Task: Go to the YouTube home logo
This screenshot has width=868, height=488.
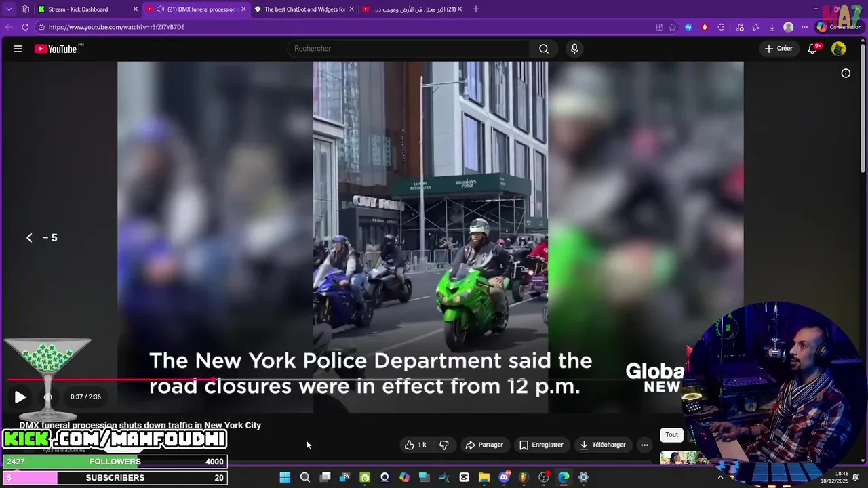Action: point(56,49)
